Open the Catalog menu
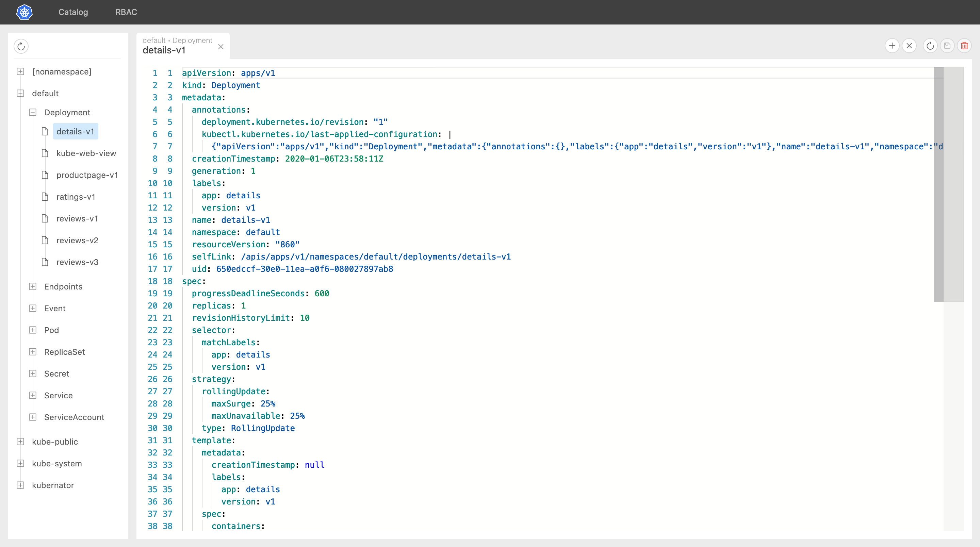980x547 pixels. pos(73,12)
